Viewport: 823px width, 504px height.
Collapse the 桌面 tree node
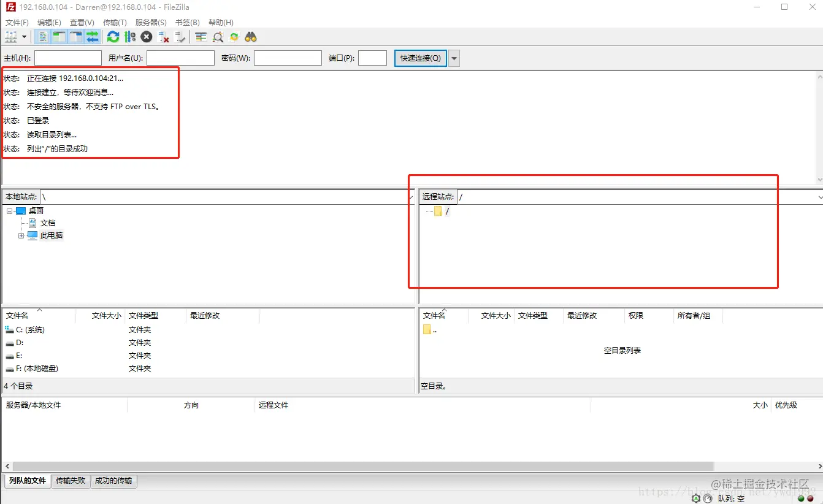(x=10, y=210)
